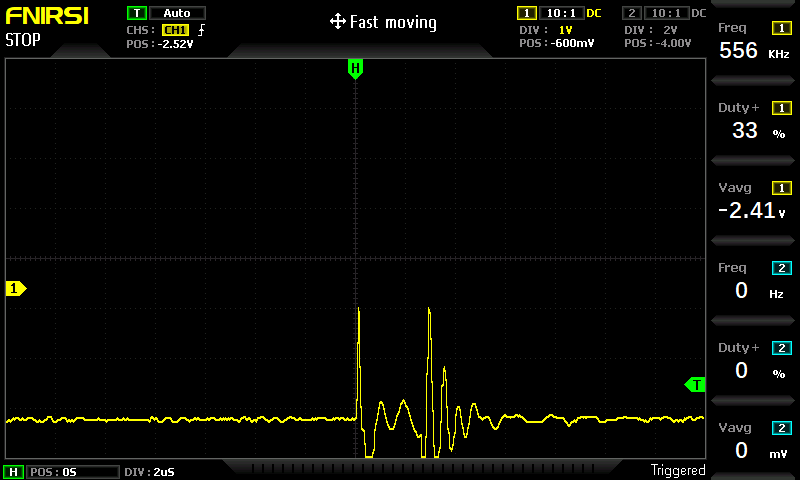Screen dimensions: 800x480
Task: Click channel 1 POS -600mV value
Action: tap(572, 43)
